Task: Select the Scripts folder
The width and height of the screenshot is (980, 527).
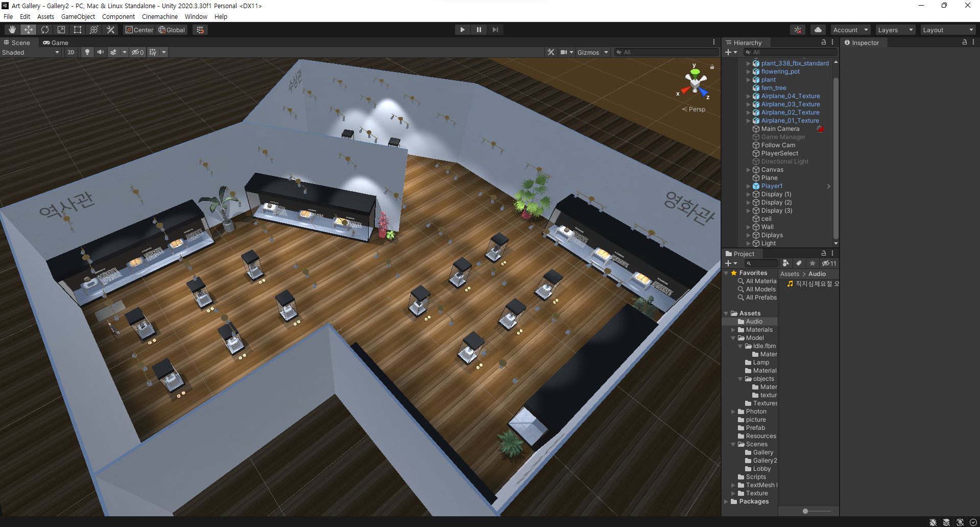Action: (756, 477)
